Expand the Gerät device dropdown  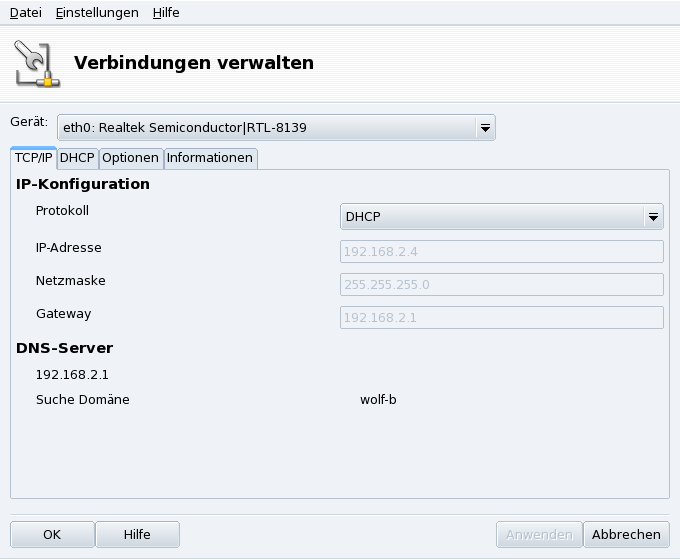485,127
